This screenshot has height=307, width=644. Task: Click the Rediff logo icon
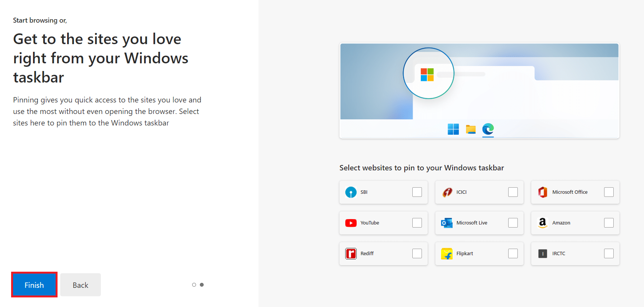pos(351,254)
